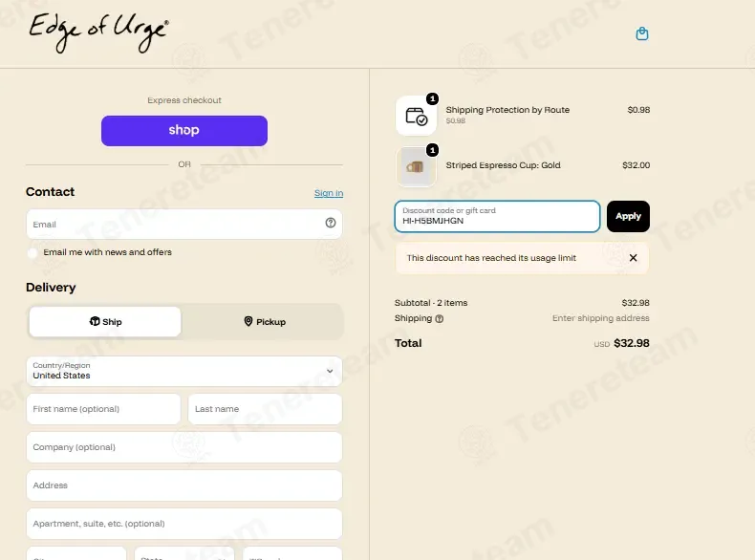Click the map pin Pickup icon
The width and height of the screenshot is (755, 560).
point(248,321)
